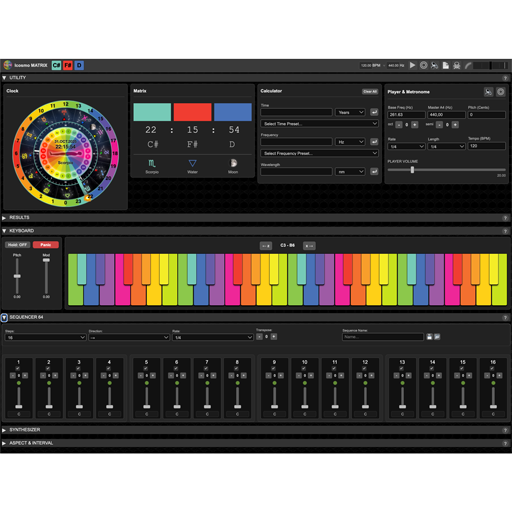This screenshot has height=512, width=512.
Task: Open help for the KEYBOARD section
Action: click(x=505, y=231)
